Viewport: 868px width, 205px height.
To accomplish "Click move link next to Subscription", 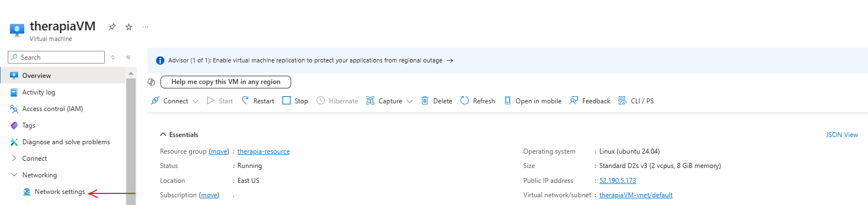I will pos(209,195).
